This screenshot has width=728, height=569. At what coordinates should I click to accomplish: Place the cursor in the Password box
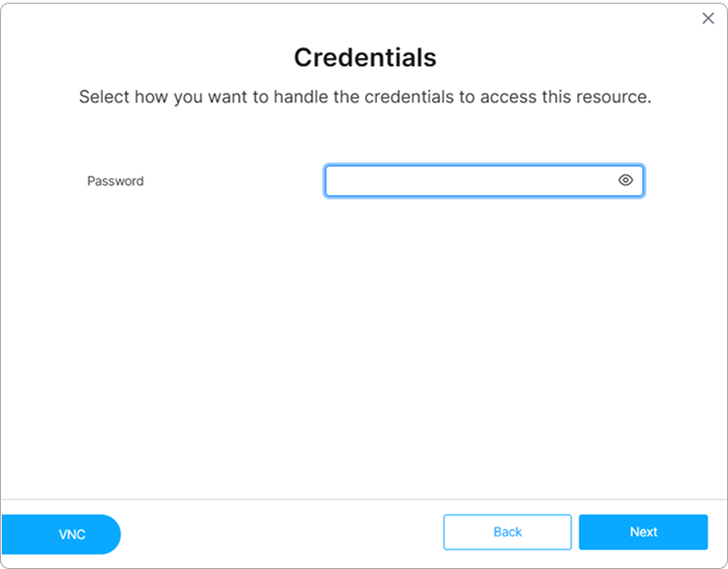click(x=470, y=181)
